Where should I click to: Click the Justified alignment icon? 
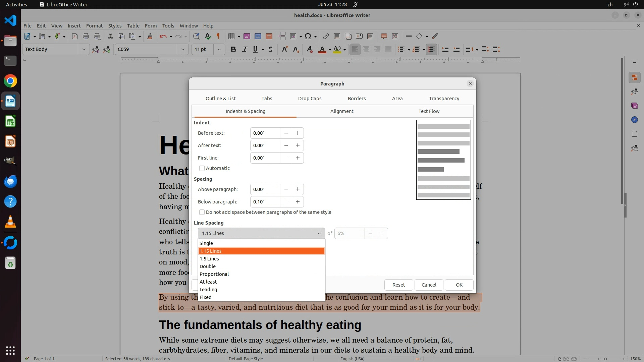point(388,50)
